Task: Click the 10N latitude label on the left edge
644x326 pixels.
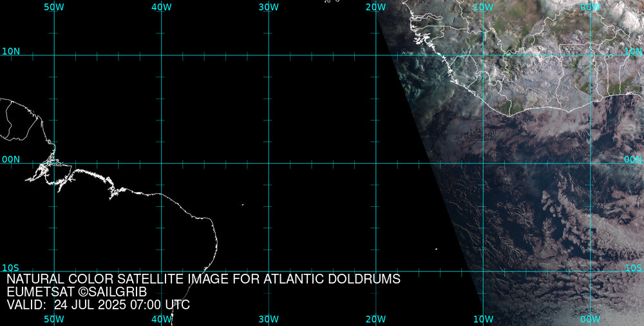Action: coord(11,52)
